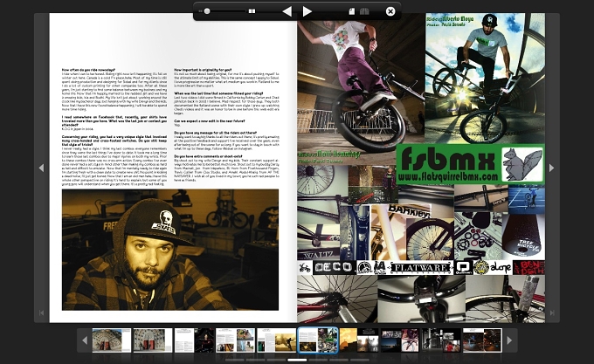Move the thumbnail strip forward with its right arrow
594x364 pixels.
pos(510,340)
